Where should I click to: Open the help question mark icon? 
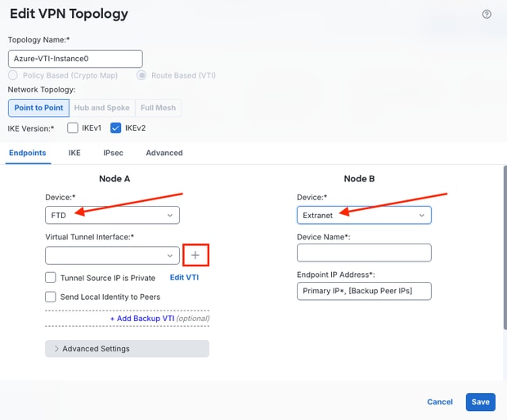(487, 14)
